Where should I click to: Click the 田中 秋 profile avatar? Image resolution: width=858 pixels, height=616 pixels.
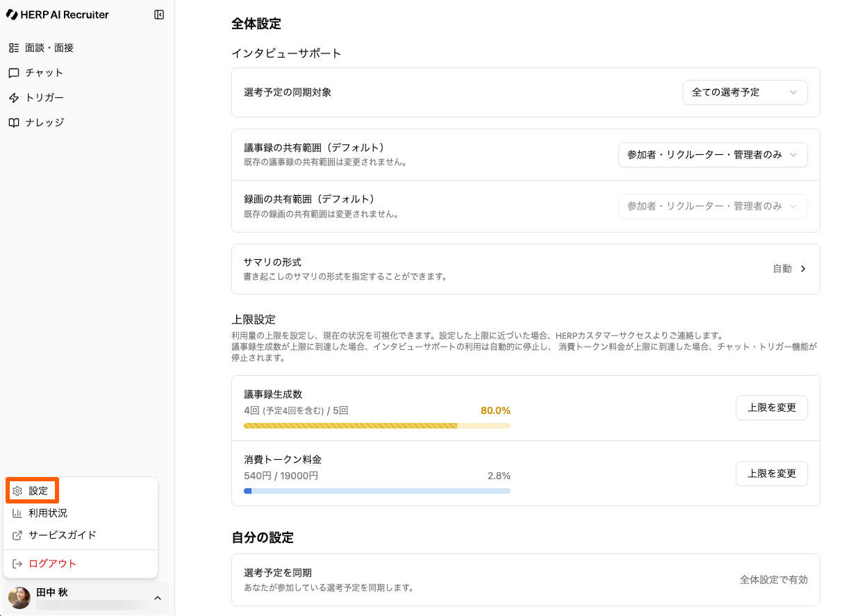pyautogui.click(x=19, y=598)
